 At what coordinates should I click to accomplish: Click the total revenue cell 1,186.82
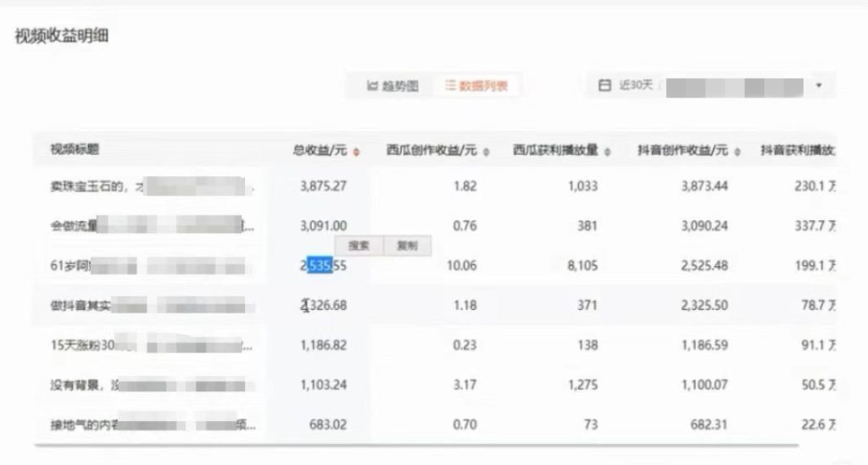tap(323, 345)
